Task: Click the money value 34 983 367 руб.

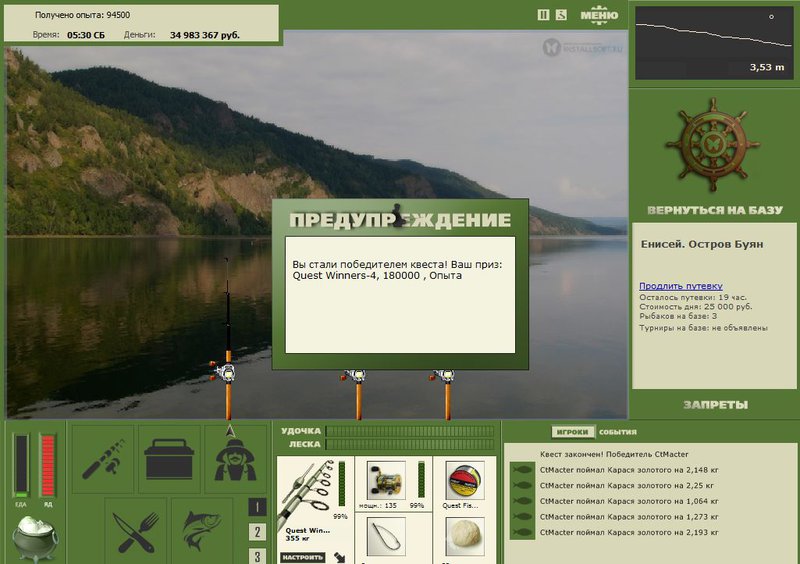Action: coord(205,35)
